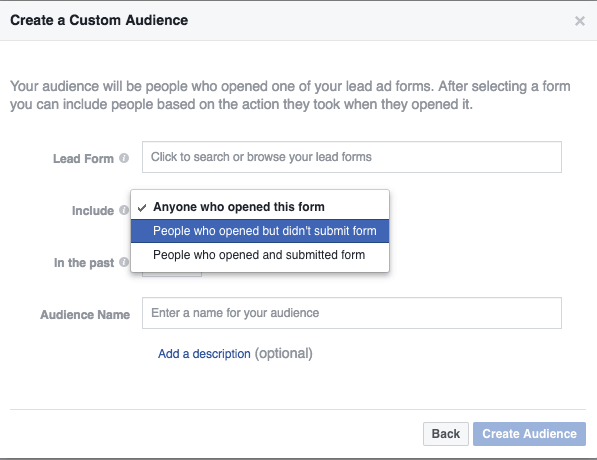Click the 'Audience Name' label
Viewport: 597px width, 460px height.
85,315
